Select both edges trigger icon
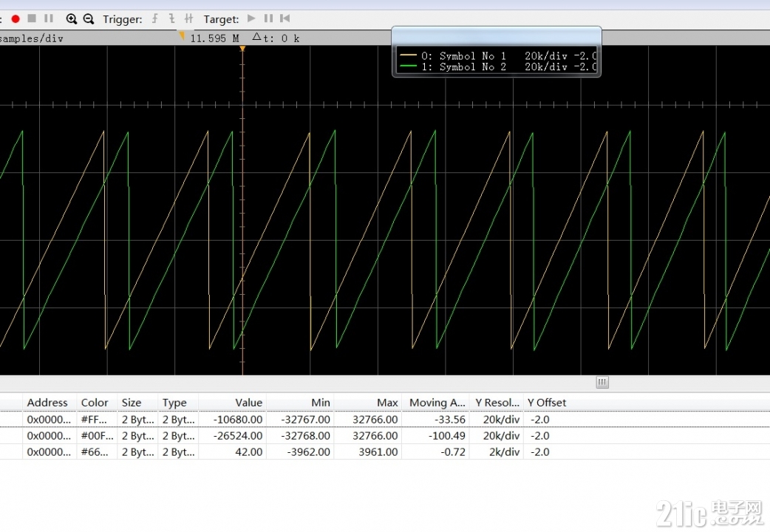Viewport: 770px width, 532px height. tap(188, 18)
